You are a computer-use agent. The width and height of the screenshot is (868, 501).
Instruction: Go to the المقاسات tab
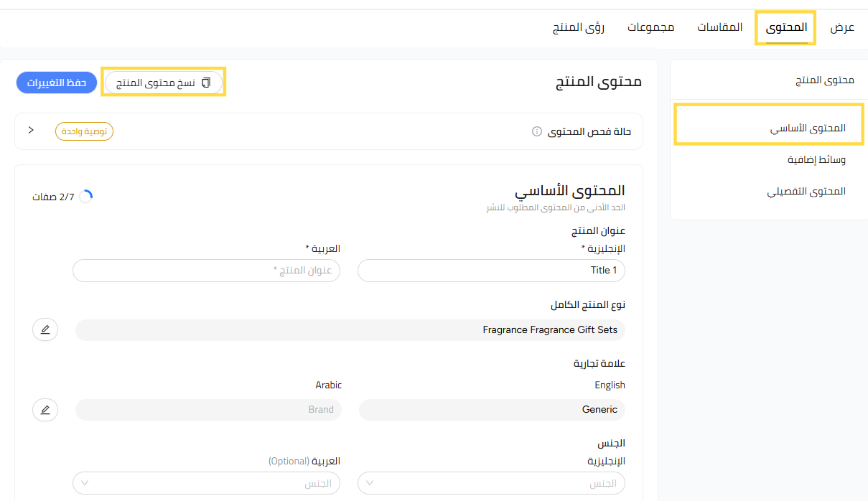719,28
